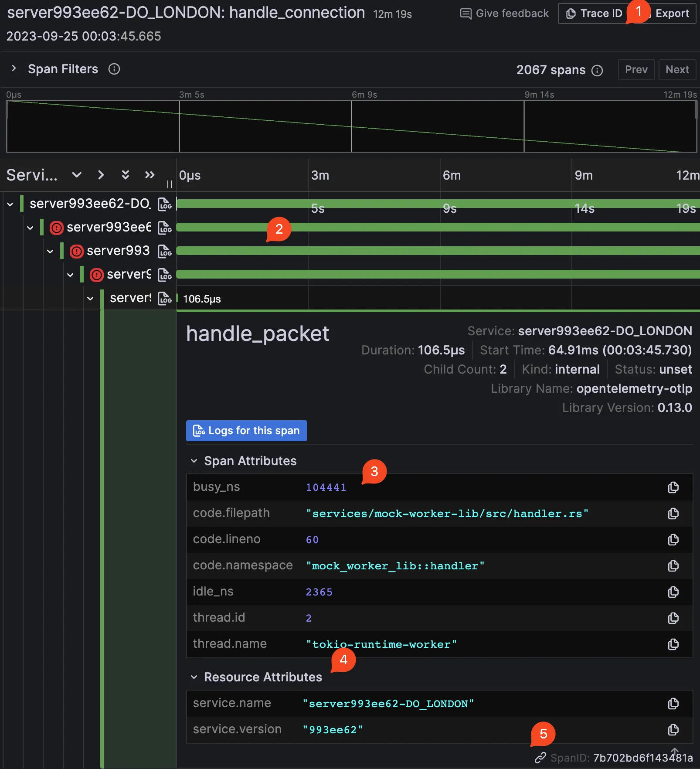
Task: Copy the service.version resource attribute
Action: (673, 730)
